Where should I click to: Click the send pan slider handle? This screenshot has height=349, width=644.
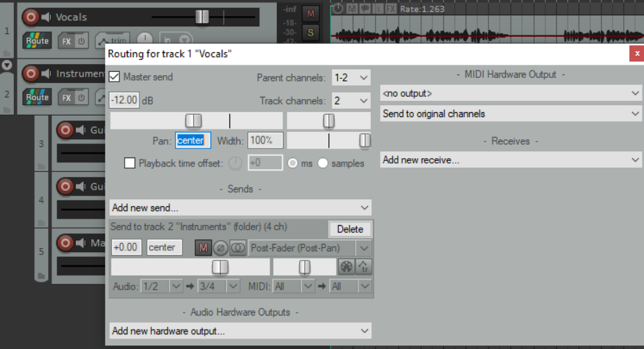[x=305, y=267]
